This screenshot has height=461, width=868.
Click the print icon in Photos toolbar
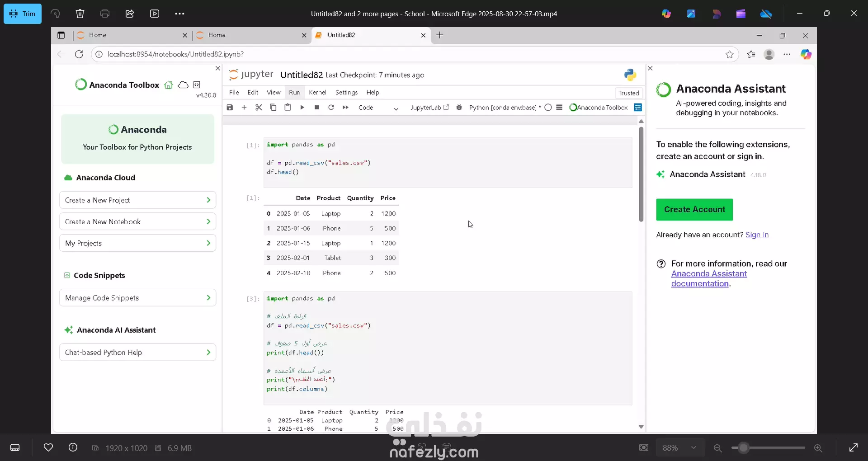pyautogui.click(x=105, y=14)
